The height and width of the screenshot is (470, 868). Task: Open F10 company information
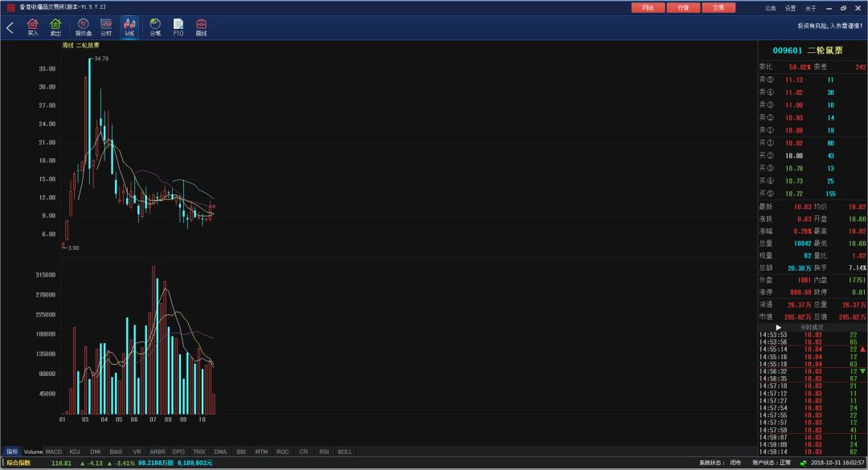178,27
